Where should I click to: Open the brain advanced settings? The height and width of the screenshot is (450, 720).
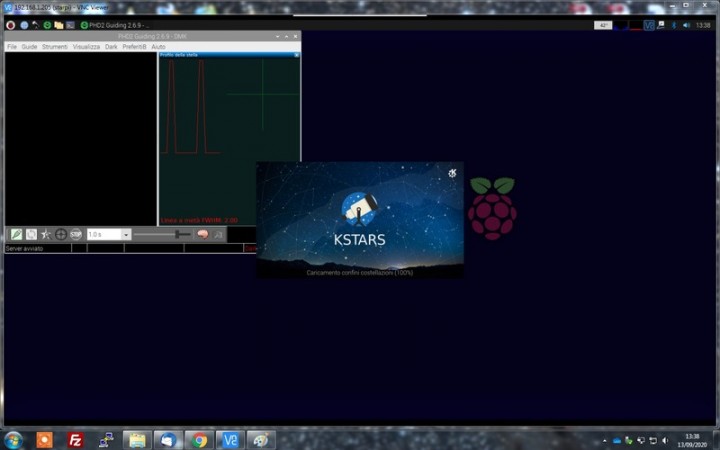(x=202, y=234)
